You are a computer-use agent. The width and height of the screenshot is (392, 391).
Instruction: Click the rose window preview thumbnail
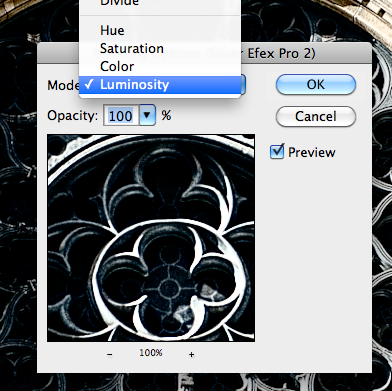(151, 238)
